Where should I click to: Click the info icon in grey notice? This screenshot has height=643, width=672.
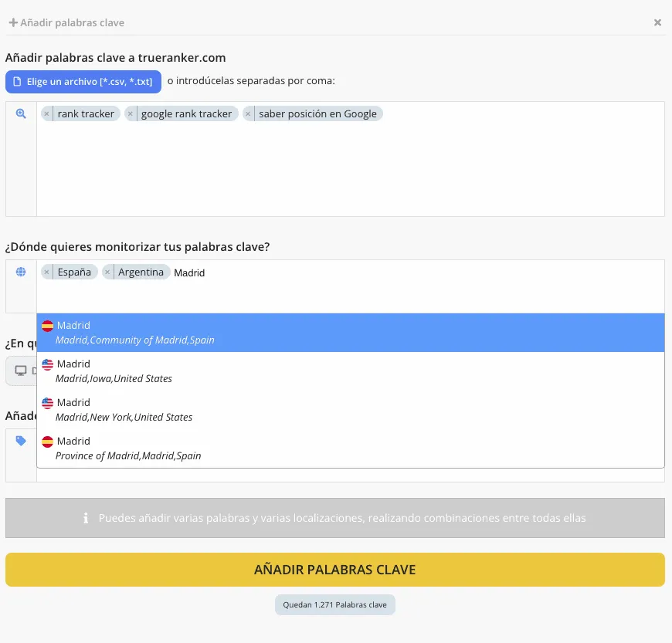[86, 518]
